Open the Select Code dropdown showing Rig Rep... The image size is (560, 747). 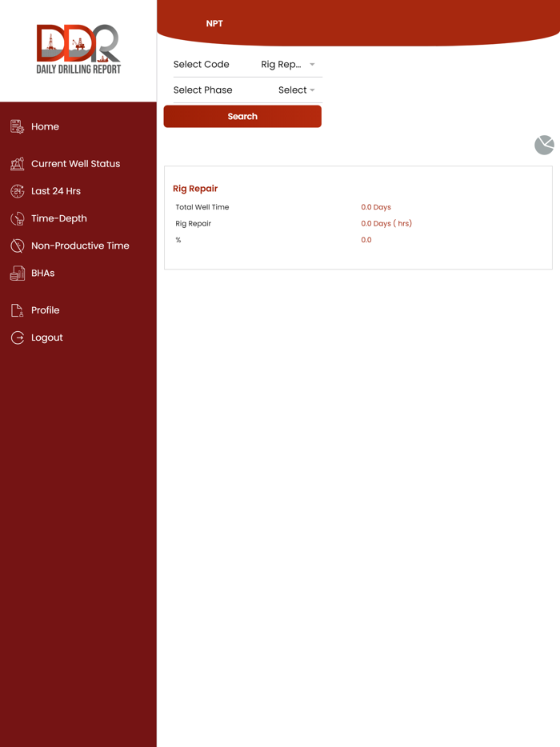point(288,65)
